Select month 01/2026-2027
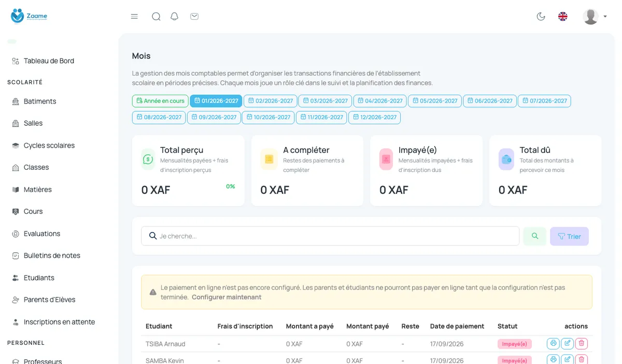 pyautogui.click(x=216, y=101)
